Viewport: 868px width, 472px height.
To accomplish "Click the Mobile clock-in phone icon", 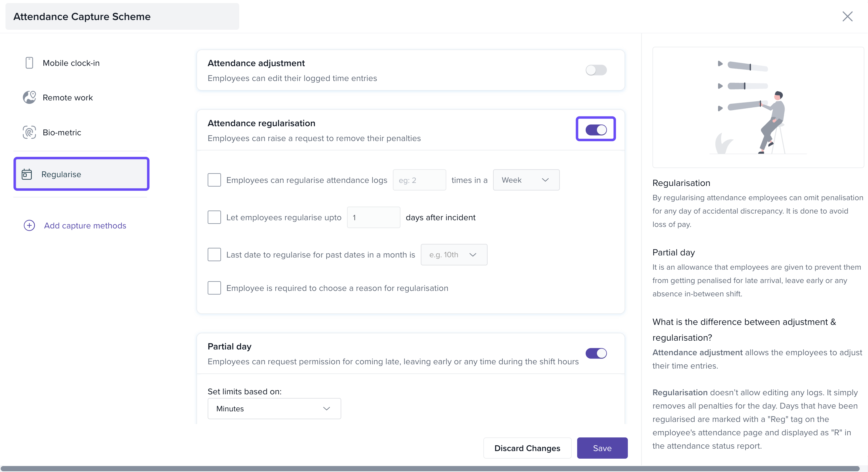I will 29,63.
